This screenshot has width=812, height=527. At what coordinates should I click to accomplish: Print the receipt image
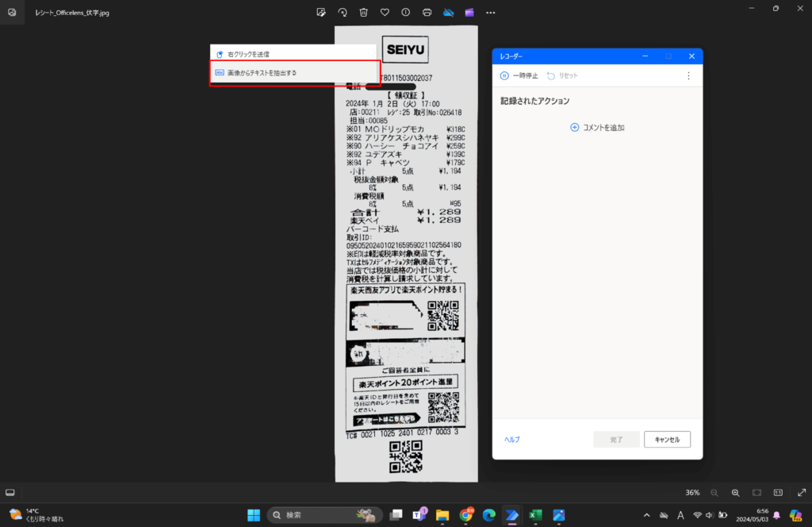427,13
